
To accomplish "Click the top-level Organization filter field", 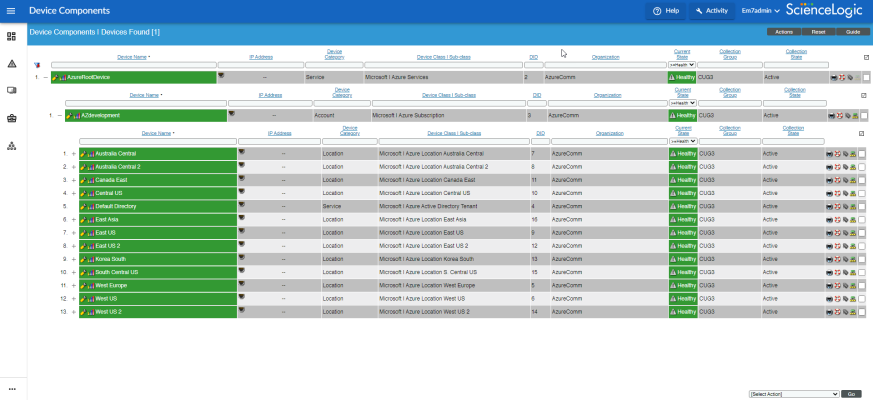I will point(605,65).
